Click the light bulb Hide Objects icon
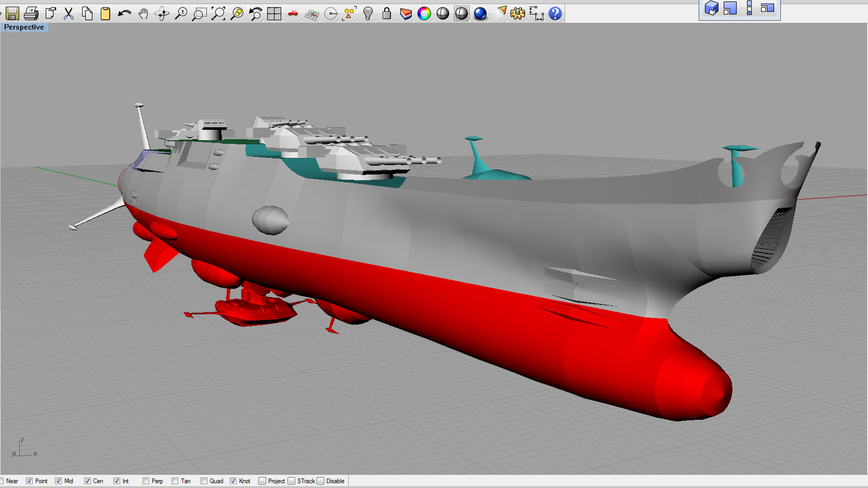 pyautogui.click(x=368, y=14)
